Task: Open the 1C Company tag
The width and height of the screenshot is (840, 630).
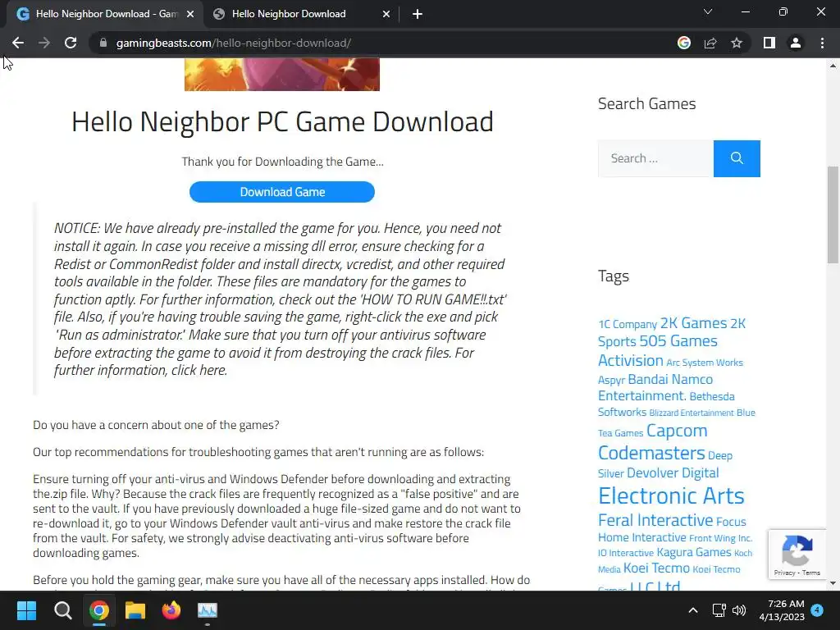Action: point(628,325)
